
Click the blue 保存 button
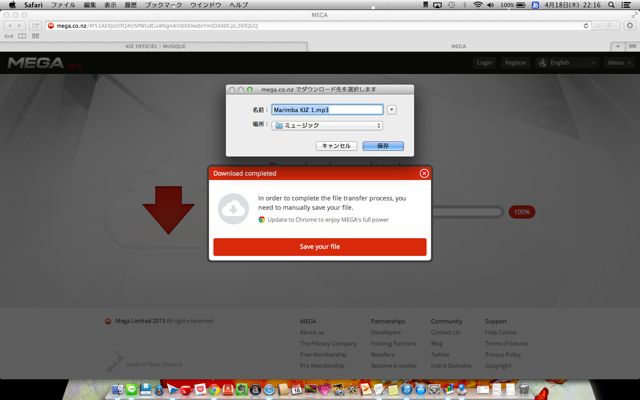383,146
